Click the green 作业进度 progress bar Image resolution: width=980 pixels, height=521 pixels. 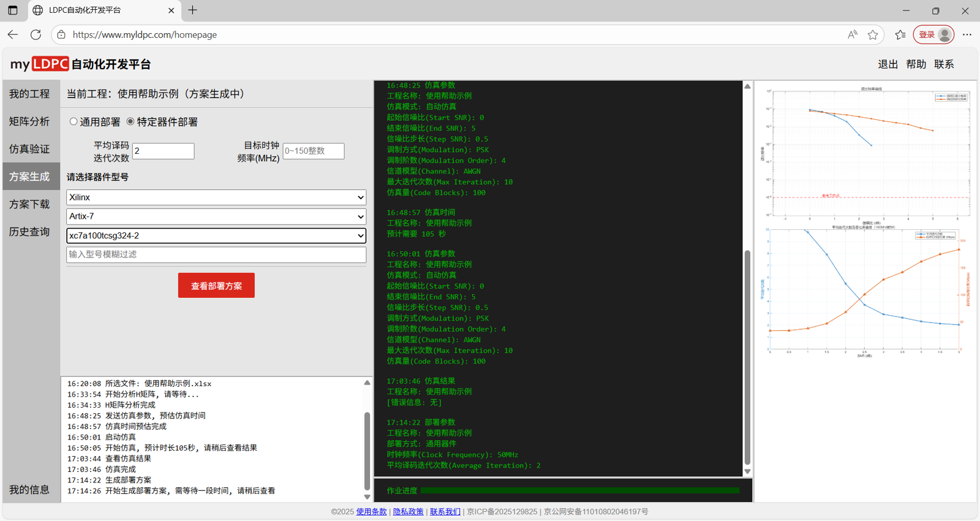tap(579, 490)
